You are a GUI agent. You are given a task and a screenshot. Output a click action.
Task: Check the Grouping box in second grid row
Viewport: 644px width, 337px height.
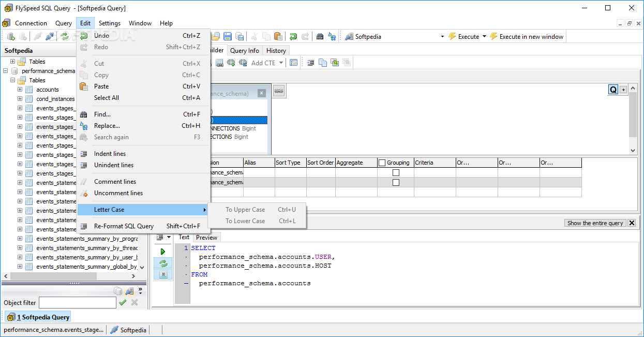click(x=396, y=182)
